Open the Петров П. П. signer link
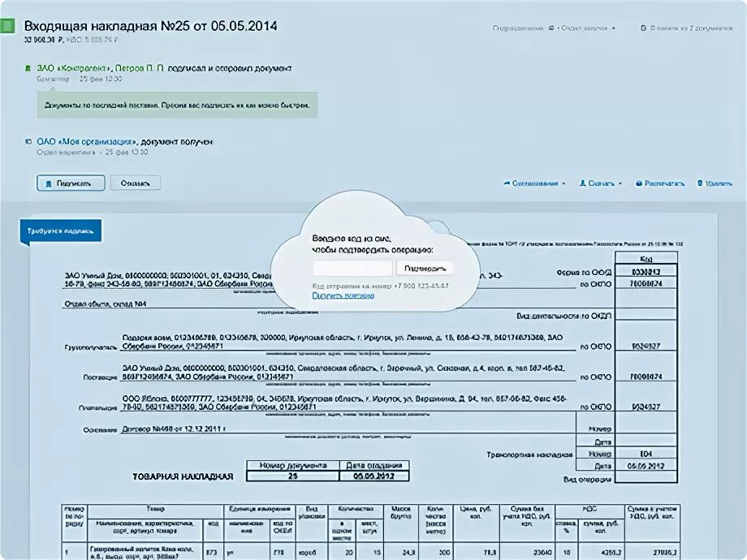Image resolution: width=747 pixels, height=560 pixels. (140, 68)
